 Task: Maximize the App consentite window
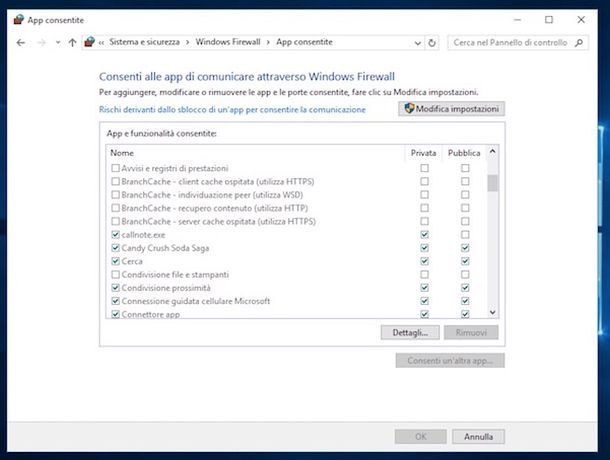[x=549, y=19]
